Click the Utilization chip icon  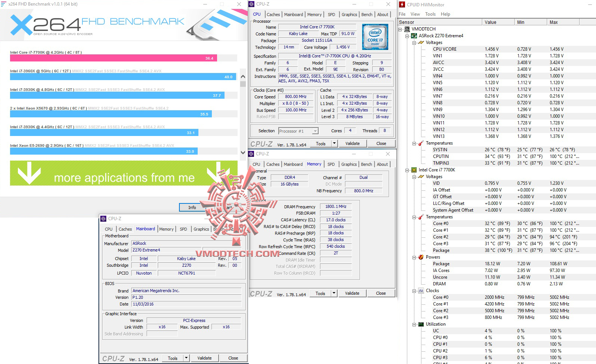[421, 324]
